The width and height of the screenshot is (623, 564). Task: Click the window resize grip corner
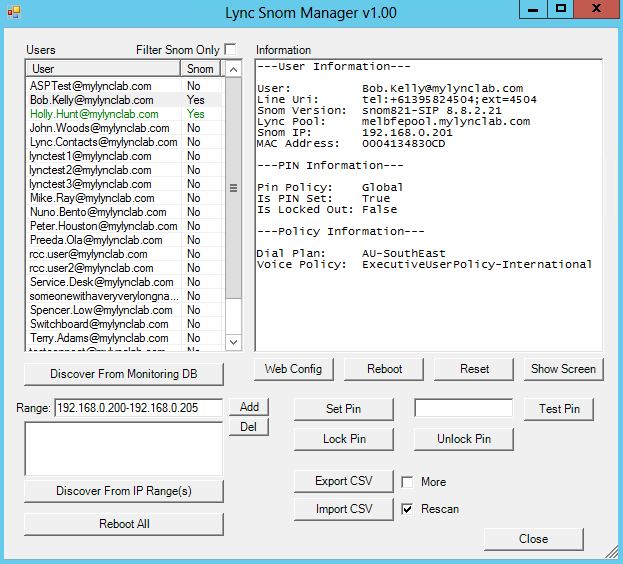tap(613, 552)
